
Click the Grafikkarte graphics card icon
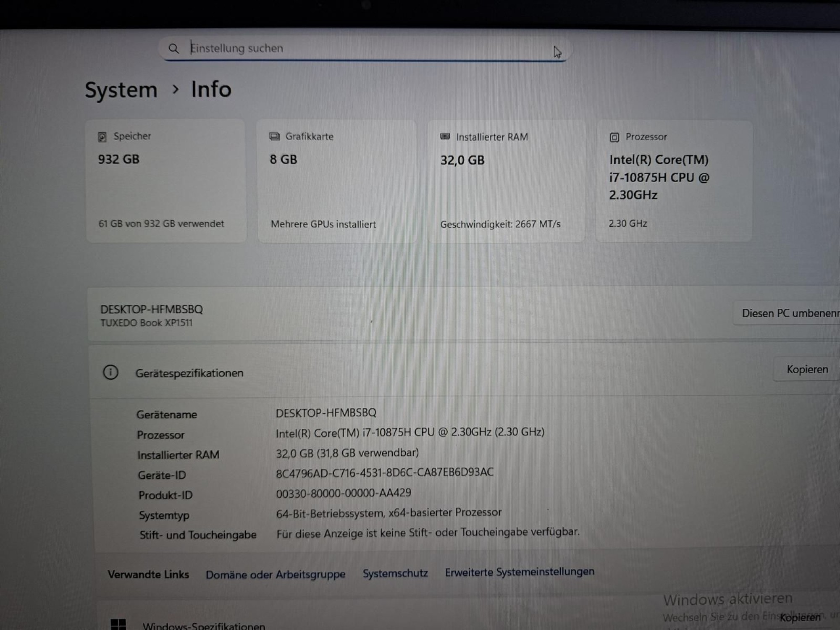click(x=275, y=136)
